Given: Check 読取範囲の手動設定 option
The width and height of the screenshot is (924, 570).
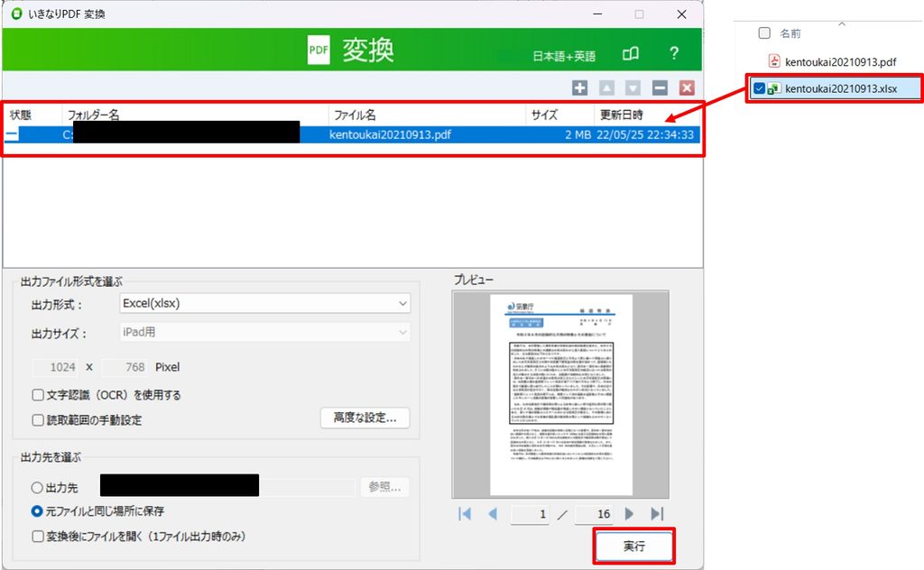Looking at the screenshot, I should click(38, 420).
